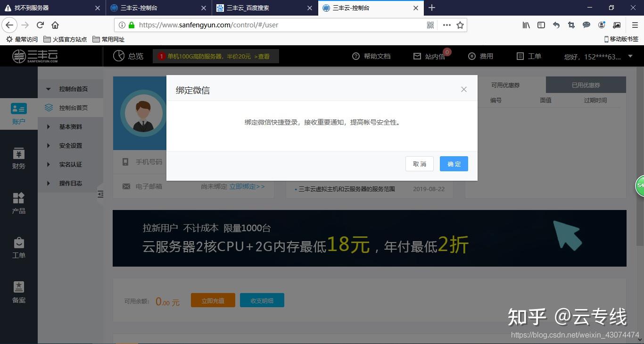Collapse side menu with handle icon
This screenshot has height=344, width=644.
click(100, 194)
